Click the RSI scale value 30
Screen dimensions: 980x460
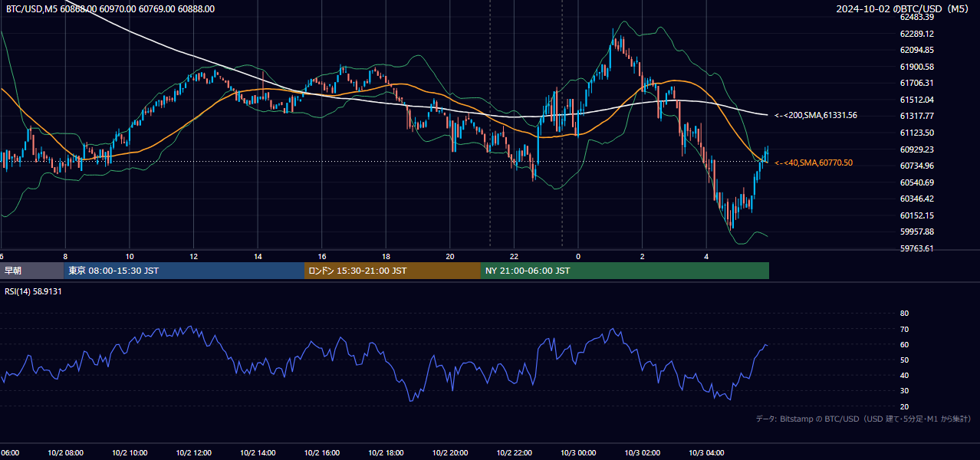click(x=904, y=390)
